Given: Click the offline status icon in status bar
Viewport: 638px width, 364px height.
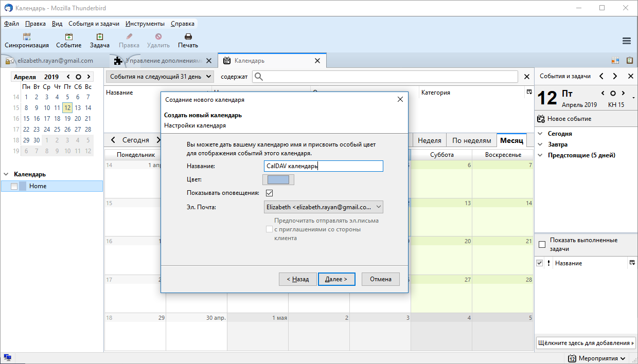Looking at the screenshot, I should (x=8, y=358).
